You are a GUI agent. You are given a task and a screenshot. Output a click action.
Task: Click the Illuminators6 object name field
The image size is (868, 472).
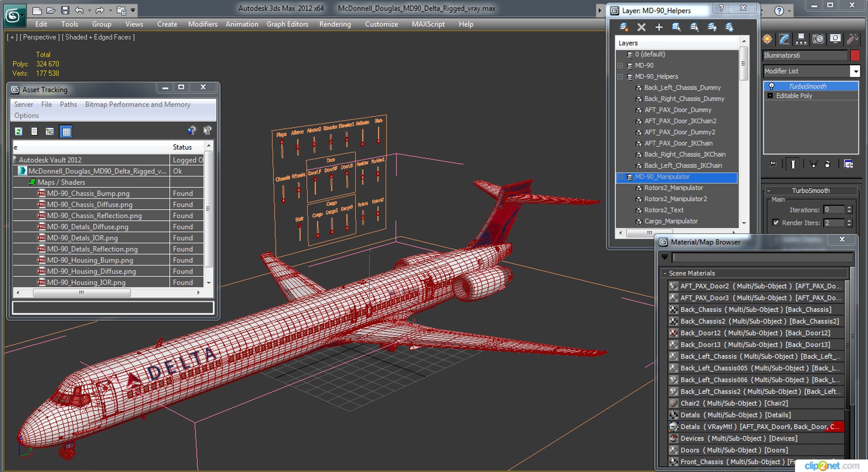click(x=805, y=55)
